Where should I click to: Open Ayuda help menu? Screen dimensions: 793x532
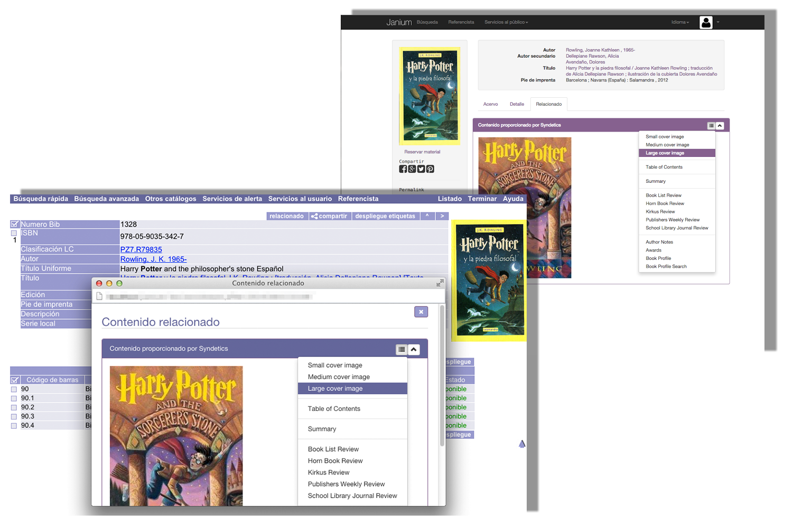513,199
